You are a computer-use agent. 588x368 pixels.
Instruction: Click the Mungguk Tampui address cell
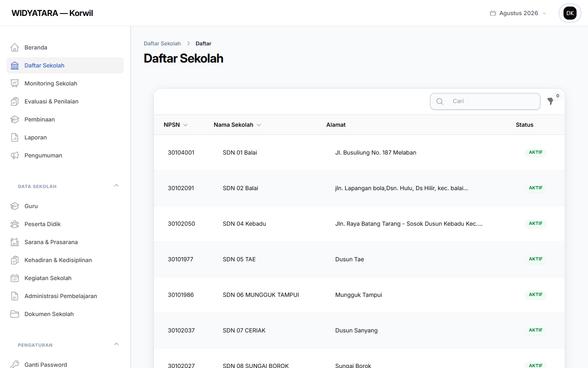(359, 295)
